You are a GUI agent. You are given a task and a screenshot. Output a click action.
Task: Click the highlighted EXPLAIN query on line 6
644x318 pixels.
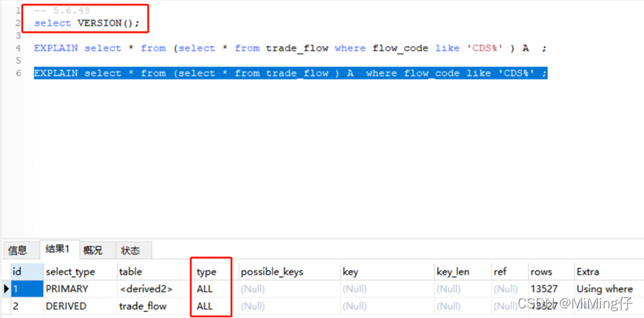[290, 74]
